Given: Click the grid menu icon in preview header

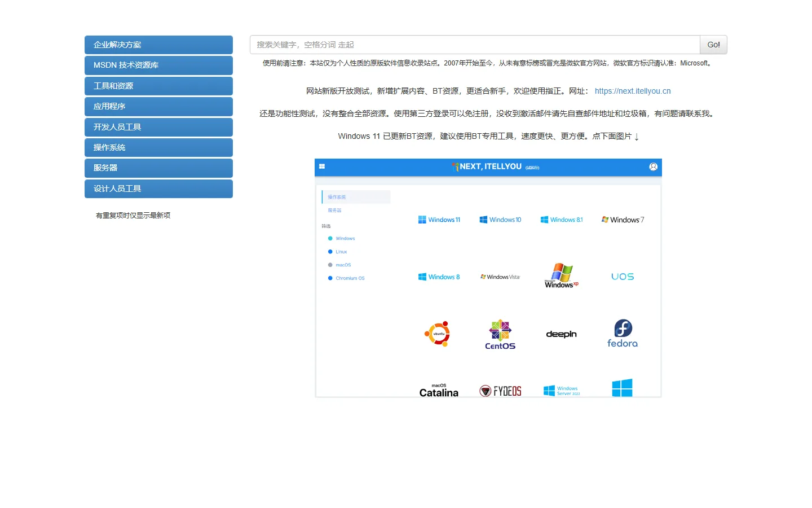Looking at the screenshot, I should (322, 167).
